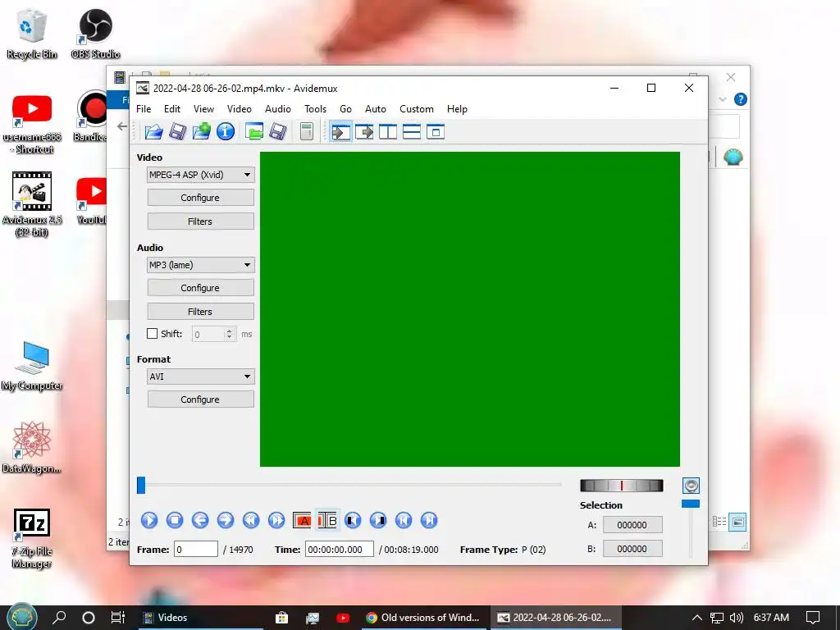Image resolution: width=840 pixels, height=630 pixels.
Task: Click Help question icon in Videos window
Action: tap(741, 99)
